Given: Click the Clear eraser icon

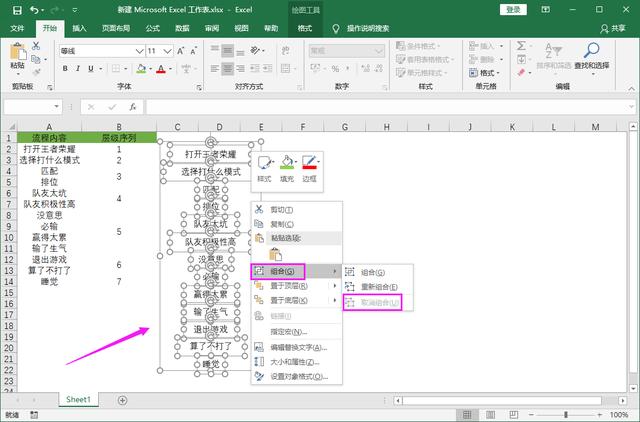Looking at the screenshot, I should click(x=521, y=73).
